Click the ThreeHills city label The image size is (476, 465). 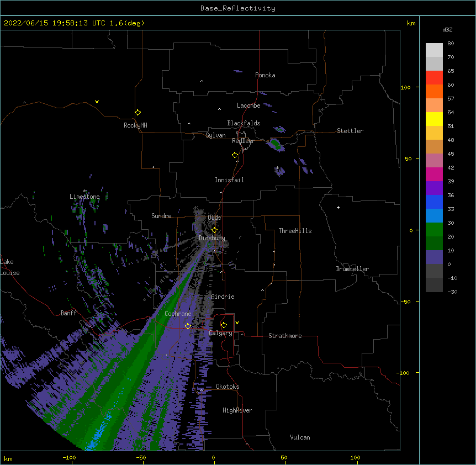pos(295,231)
